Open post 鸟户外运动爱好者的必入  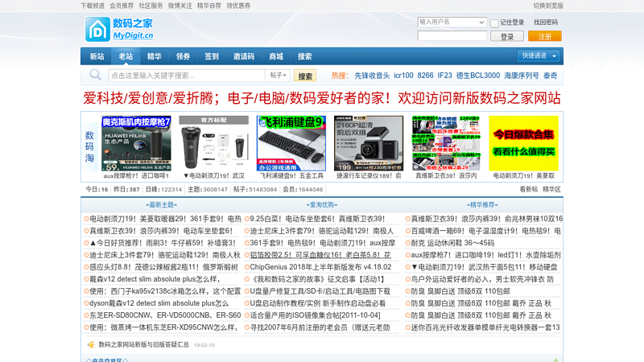[482, 279]
